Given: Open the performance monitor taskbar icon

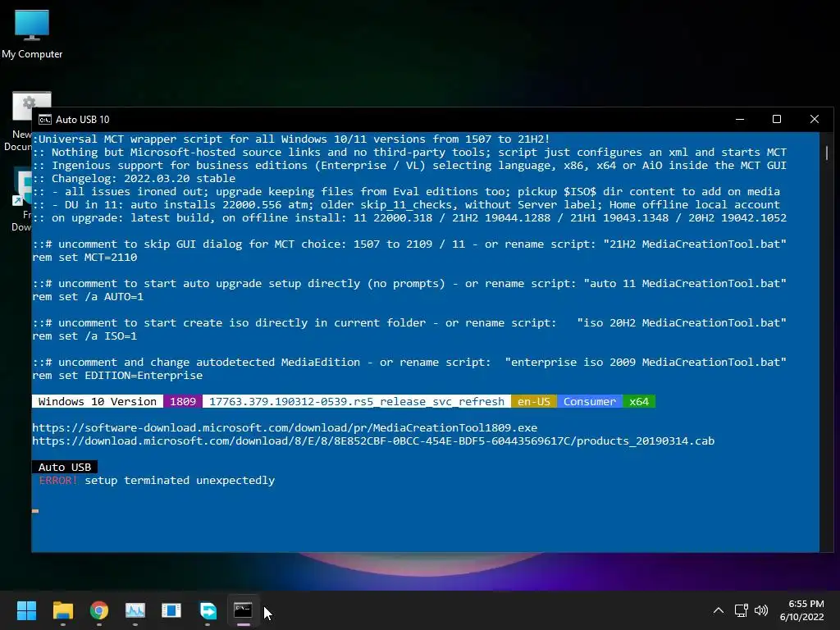Looking at the screenshot, I should pos(135,610).
